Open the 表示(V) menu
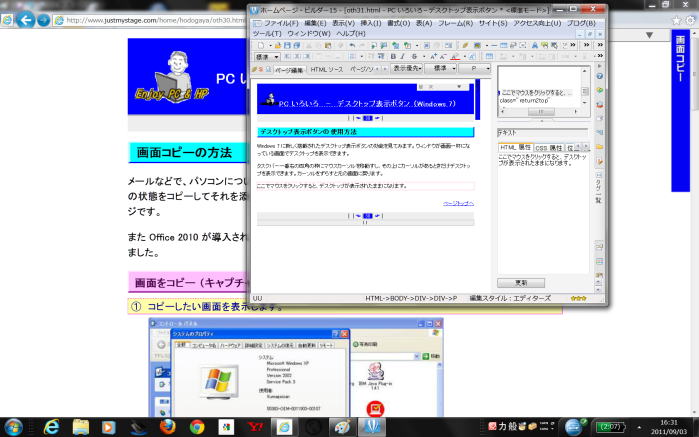Viewport: 699px width, 437px height. (343, 23)
